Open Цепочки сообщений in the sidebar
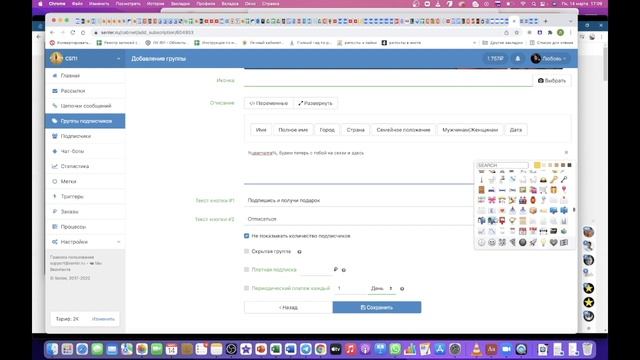The image size is (640, 360). point(85,106)
